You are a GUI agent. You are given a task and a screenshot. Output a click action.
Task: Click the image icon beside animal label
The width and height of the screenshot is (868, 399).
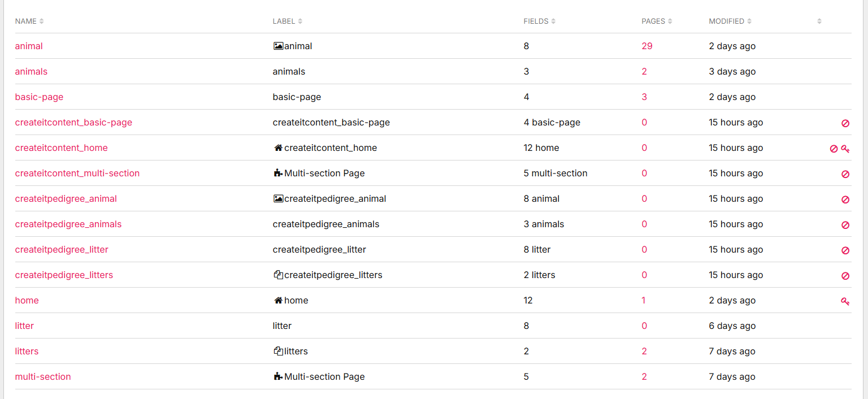click(278, 46)
